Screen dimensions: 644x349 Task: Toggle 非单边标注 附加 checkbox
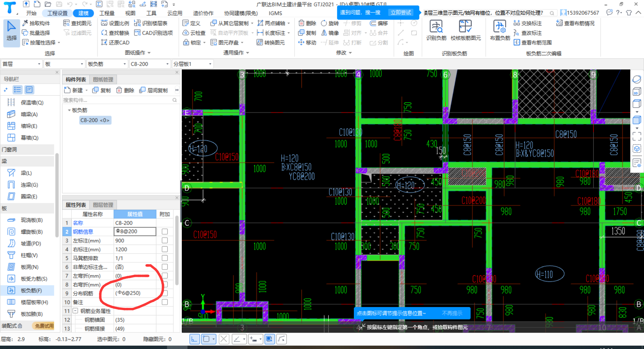(165, 266)
